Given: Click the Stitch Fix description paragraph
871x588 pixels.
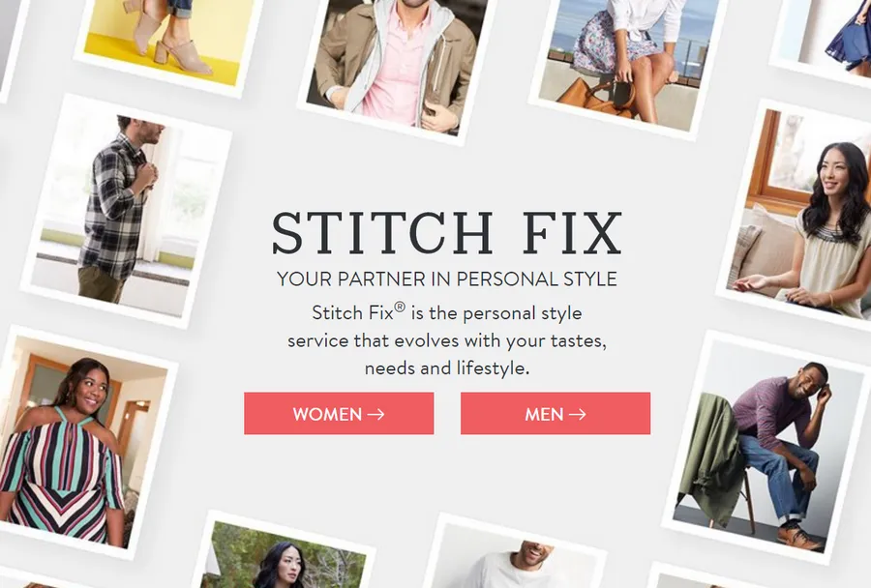Looking at the screenshot, I should [446, 339].
